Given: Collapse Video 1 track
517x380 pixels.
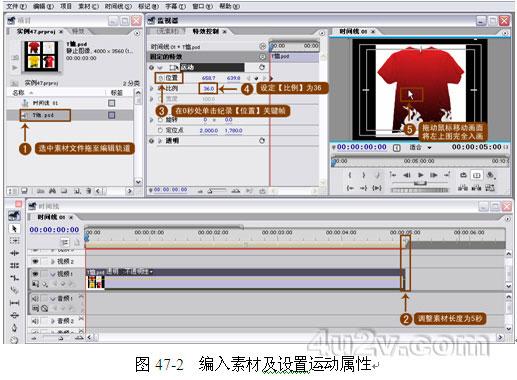Looking at the screenshot, I should (x=53, y=274).
